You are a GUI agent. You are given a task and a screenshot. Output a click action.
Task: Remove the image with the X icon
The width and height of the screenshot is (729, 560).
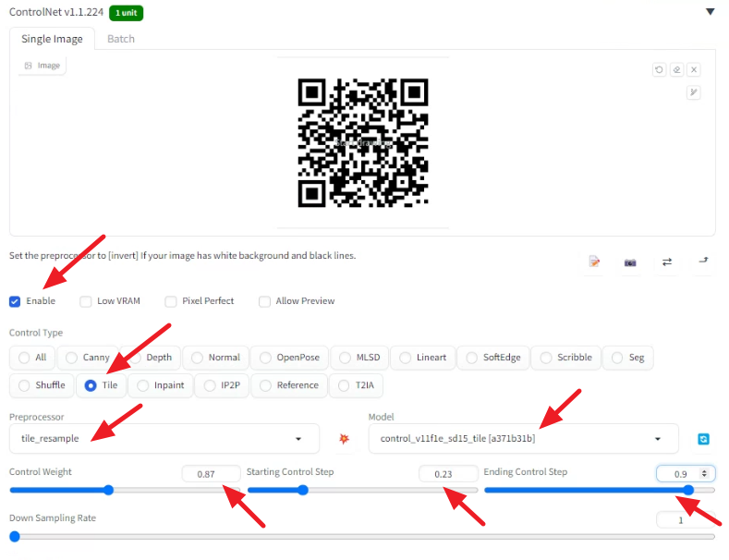694,69
